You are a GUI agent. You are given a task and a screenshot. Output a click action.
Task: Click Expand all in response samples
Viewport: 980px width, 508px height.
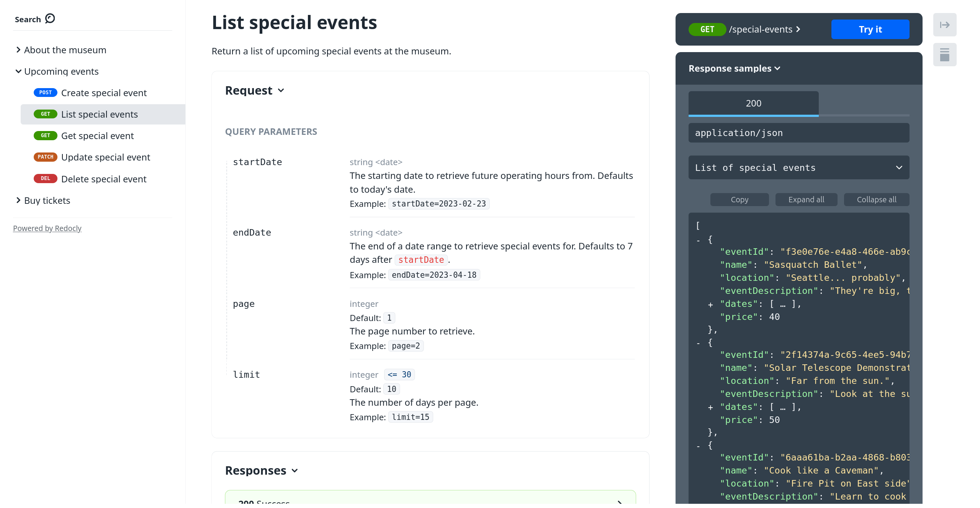806,200
